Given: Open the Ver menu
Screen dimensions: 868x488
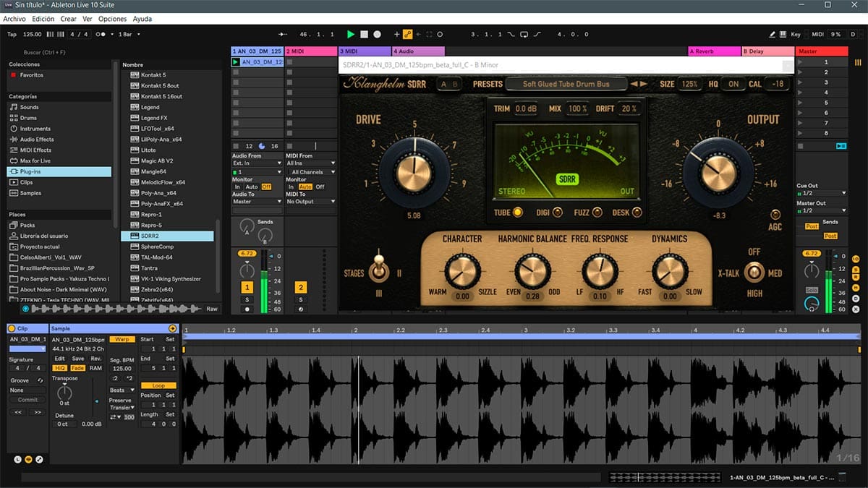Looking at the screenshot, I should tap(88, 19).
